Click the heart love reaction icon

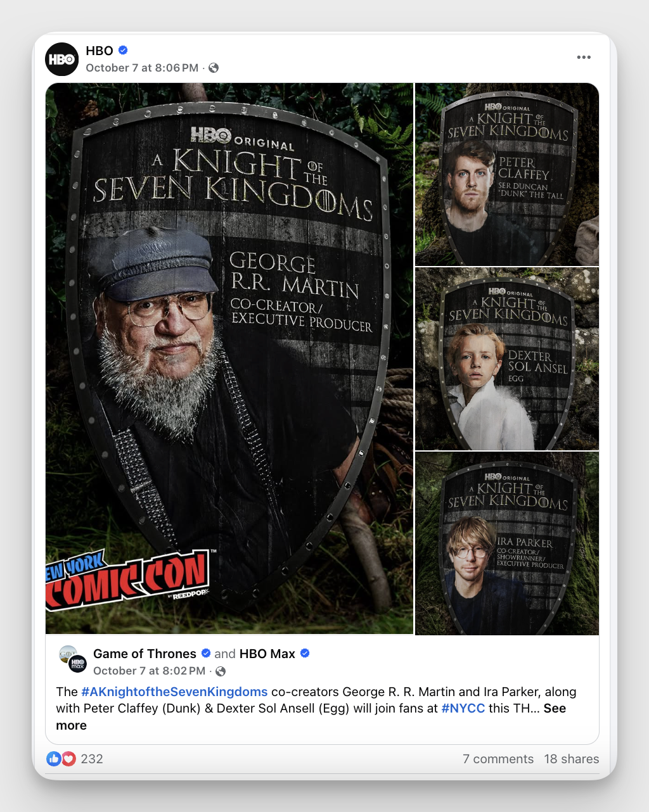coord(68,759)
